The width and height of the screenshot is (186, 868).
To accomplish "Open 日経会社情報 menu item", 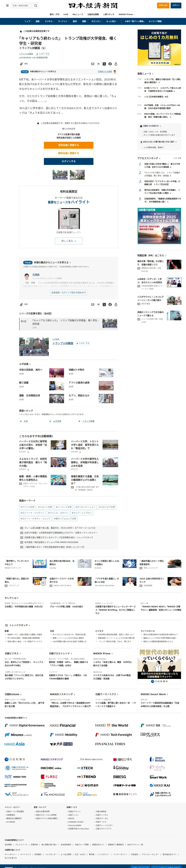I will (x=93, y=14).
